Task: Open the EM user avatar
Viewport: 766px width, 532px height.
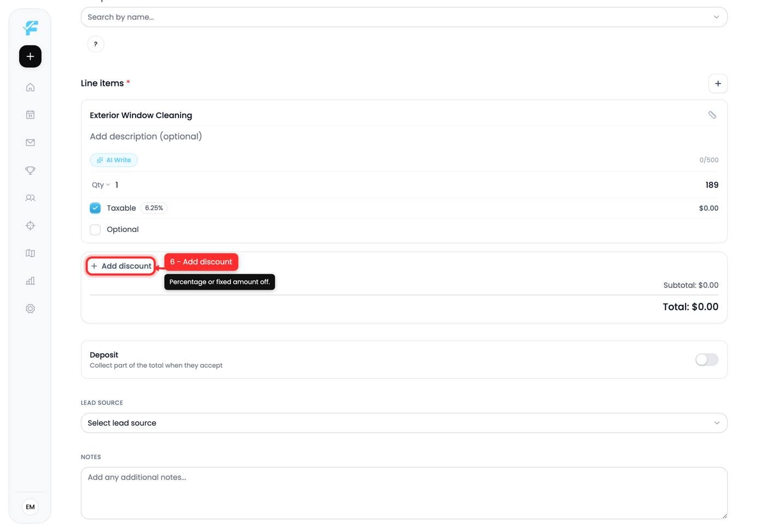Action: pos(30,507)
